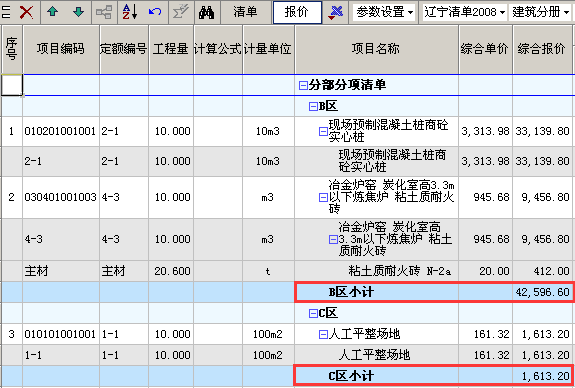Open the 参数设置 dropdown
This screenshot has width=575, height=388.
pos(385,12)
